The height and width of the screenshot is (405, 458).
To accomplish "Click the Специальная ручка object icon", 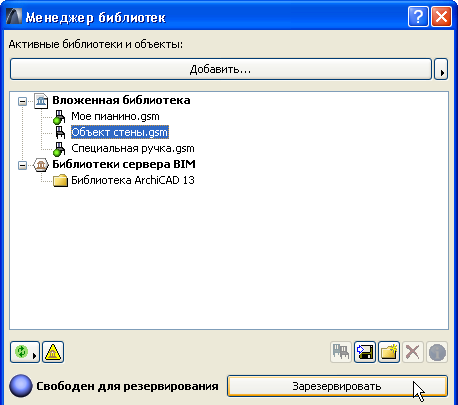I will (59, 149).
